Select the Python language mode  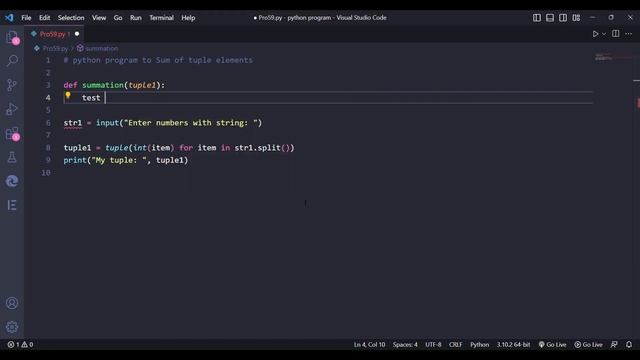(480, 344)
